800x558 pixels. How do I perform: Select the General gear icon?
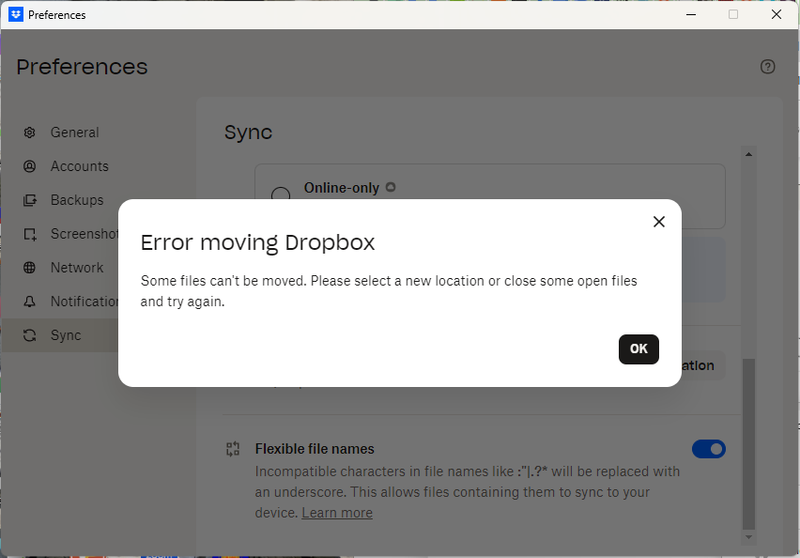pos(30,133)
